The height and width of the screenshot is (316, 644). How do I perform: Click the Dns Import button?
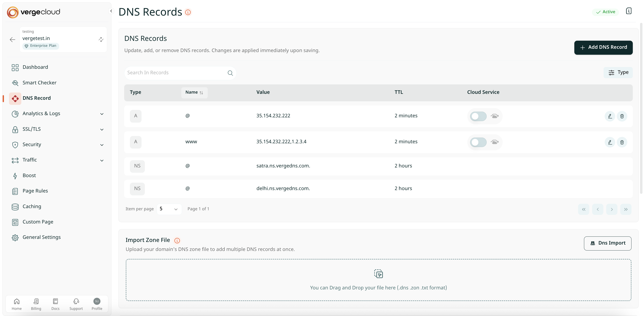pyautogui.click(x=607, y=243)
